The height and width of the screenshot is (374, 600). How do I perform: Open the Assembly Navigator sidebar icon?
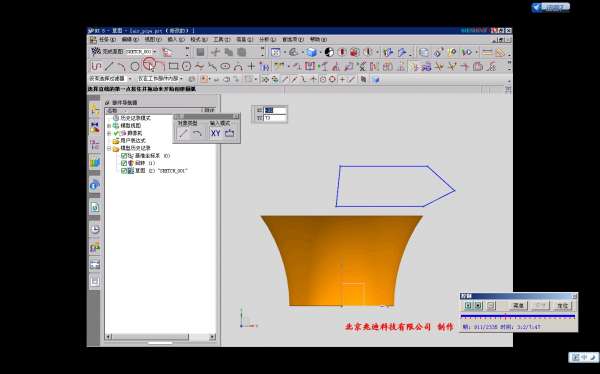tap(95, 110)
